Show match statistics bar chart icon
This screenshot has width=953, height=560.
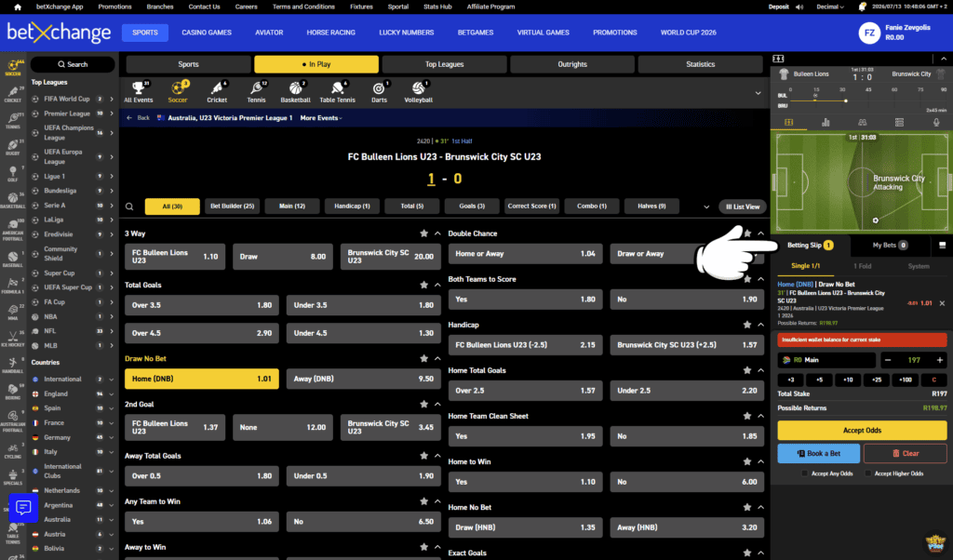825,122
